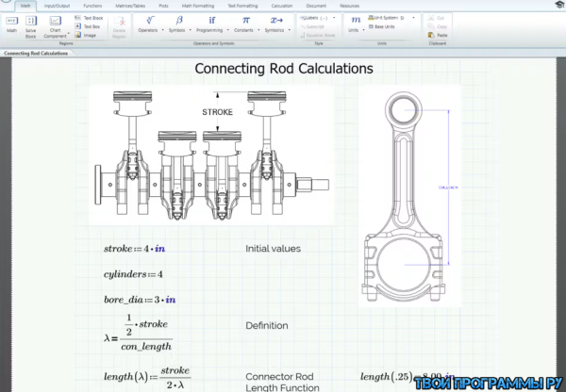Switch to the Calculation ribbon tab

pos(282,6)
